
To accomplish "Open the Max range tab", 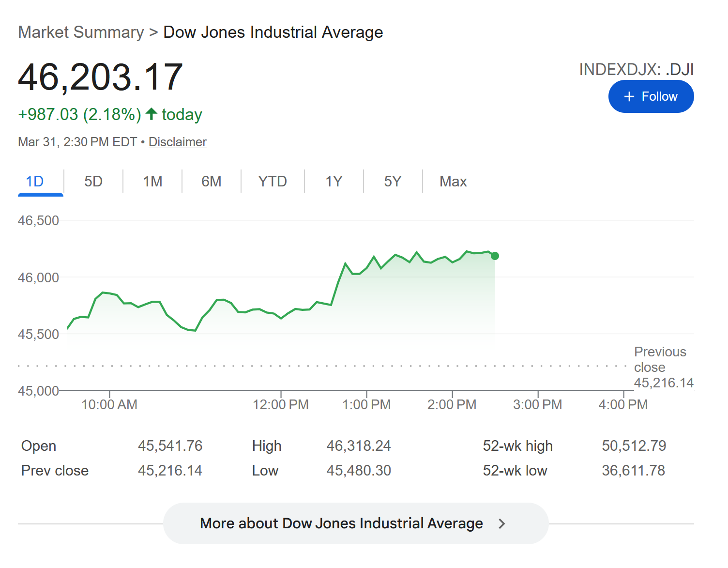I will pos(453,182).
